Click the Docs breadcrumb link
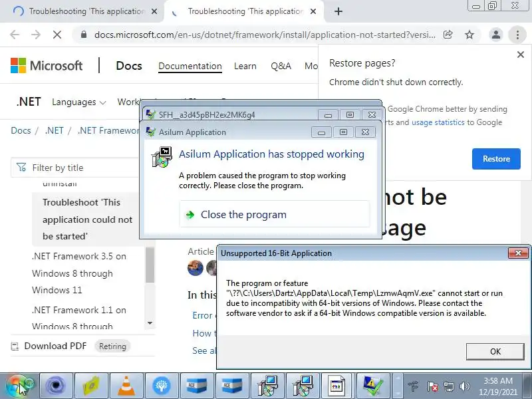 pyautogui.click(x=21, y=130)
